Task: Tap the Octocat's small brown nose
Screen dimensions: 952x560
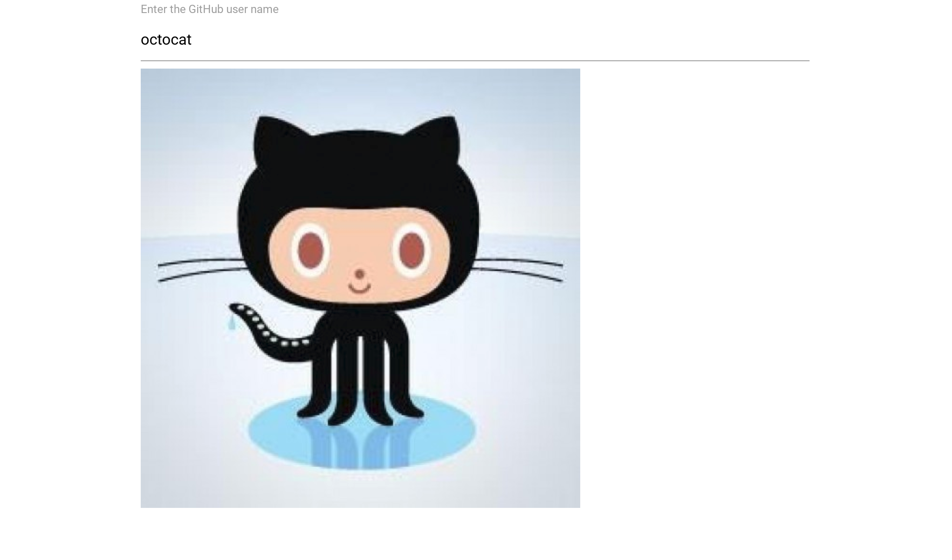Action: (360, 274)
